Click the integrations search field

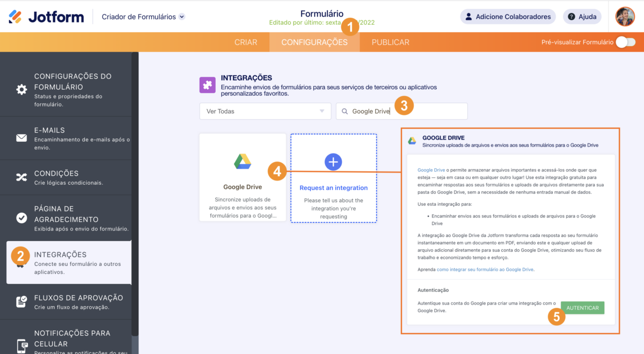click(401, 111)
